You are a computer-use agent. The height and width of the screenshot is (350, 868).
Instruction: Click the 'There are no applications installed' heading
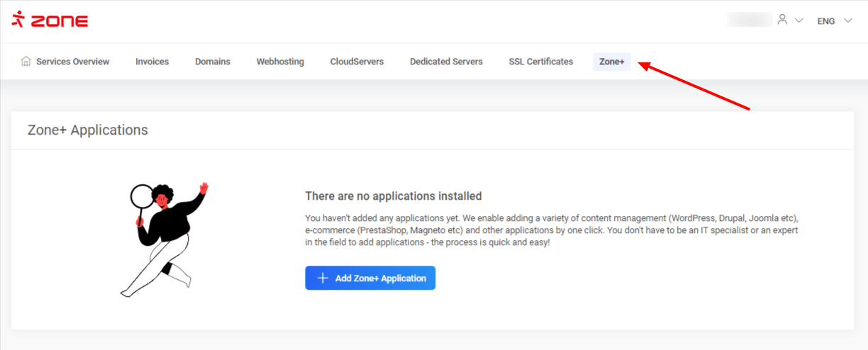pos(393,196)
